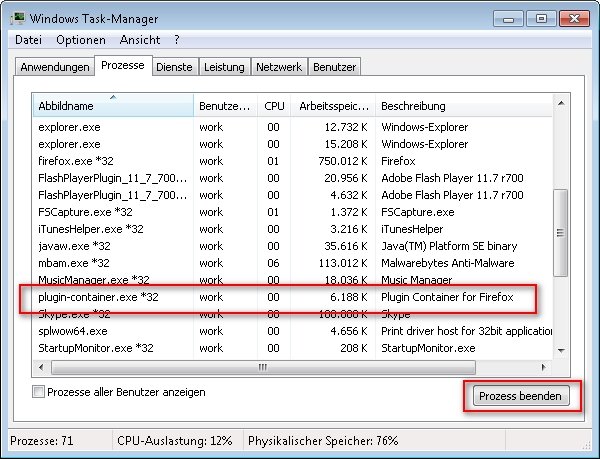Click the CPU-Auslastung: 12% status entry
This screenshot has width=600, height=459.
point(174,441)
